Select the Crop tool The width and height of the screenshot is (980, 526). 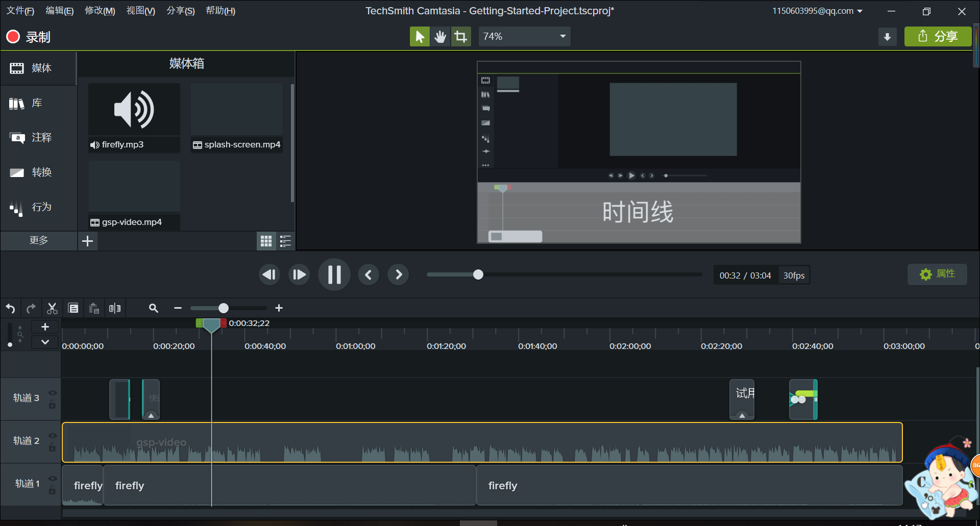click(x=460, y=37)
